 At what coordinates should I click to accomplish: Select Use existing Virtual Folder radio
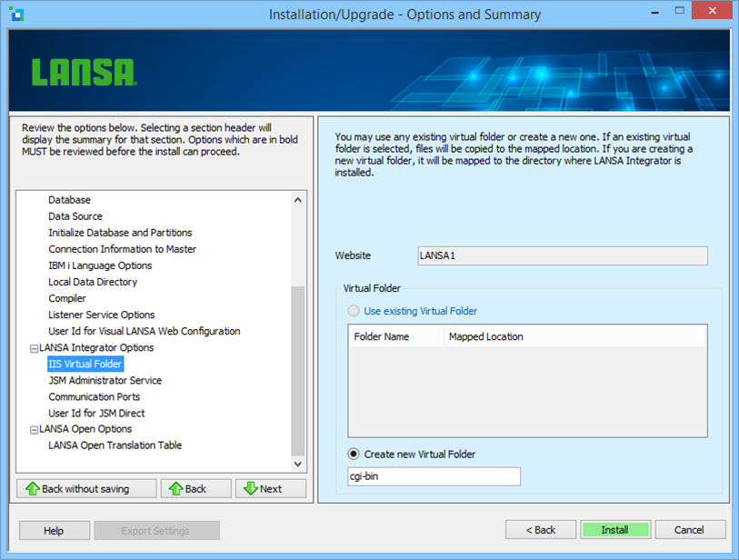click(x=353, y=311)
